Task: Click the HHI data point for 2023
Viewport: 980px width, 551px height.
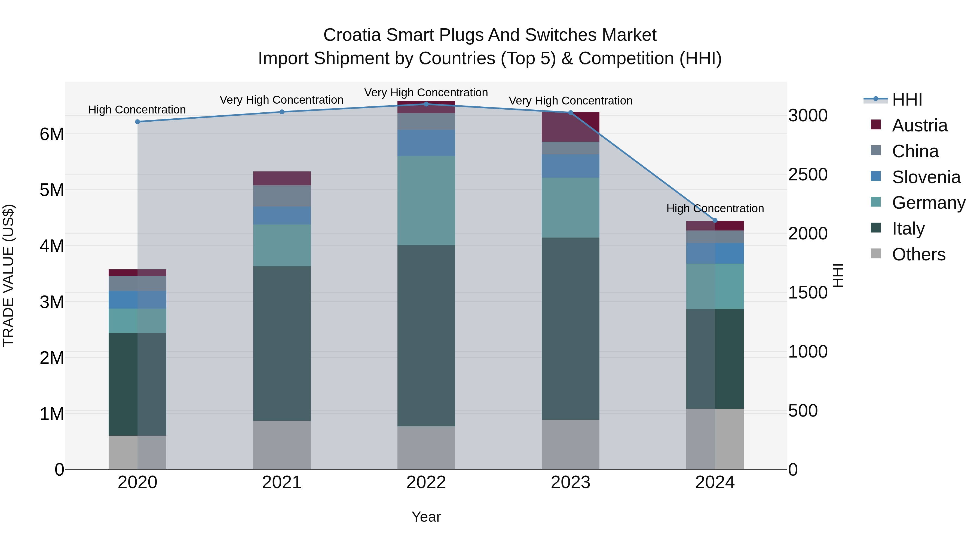Action: click(x=571, y=113)
